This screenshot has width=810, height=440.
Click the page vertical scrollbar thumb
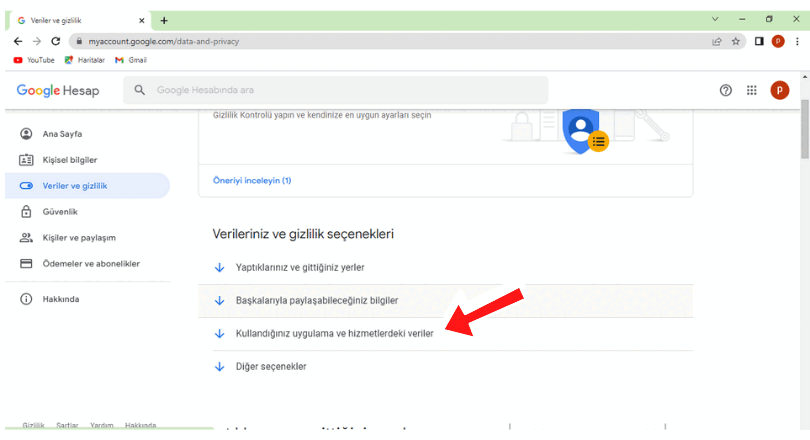click(x=804, y=129)
